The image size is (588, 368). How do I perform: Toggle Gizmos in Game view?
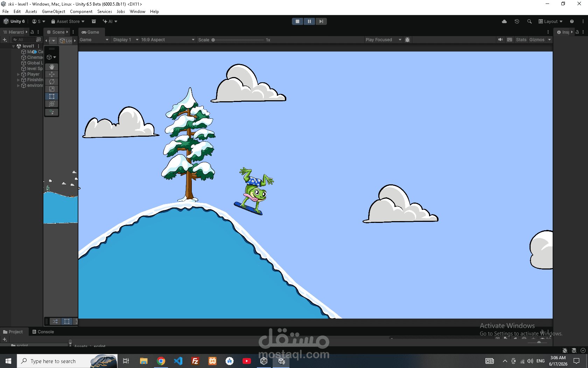pyautogui.click(x=537, y=40)
